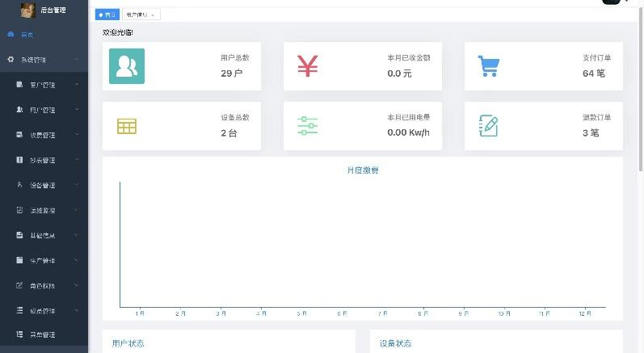Expand the 客户管理 chevron
This screenshot has width=644, height=353.
77,85
